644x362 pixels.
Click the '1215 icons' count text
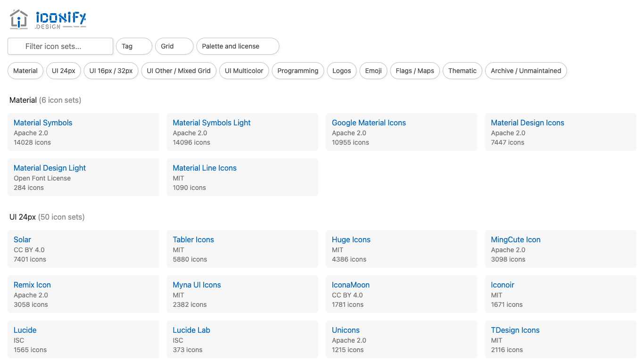[x=347, y=350]
